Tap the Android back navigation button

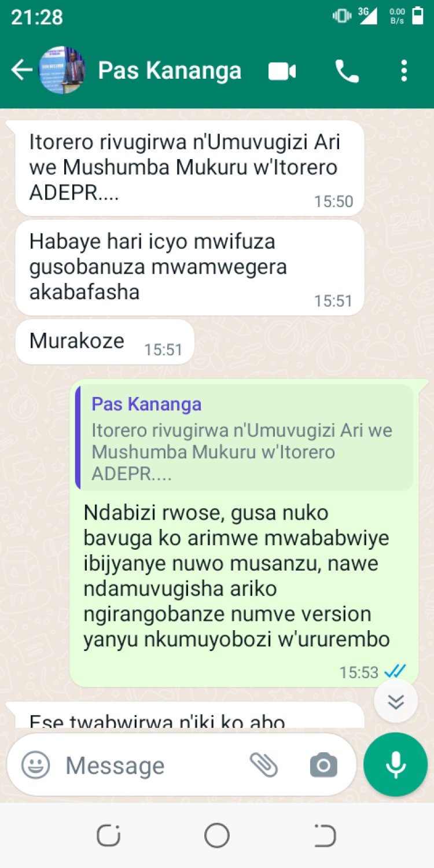325,836
